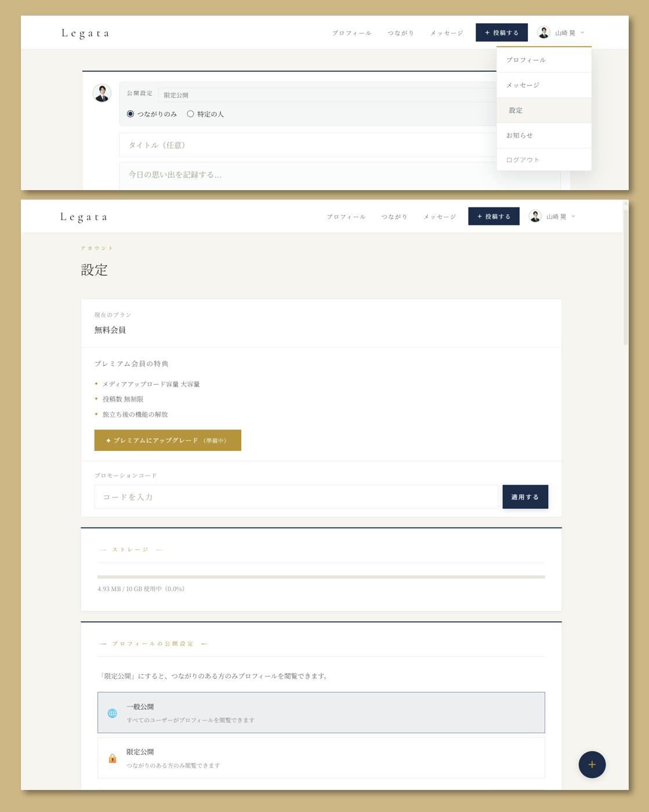Viewport: 649px width, 812px height.
Task: Click the globe icon beside 一般公開
Action: click(113, 713)
